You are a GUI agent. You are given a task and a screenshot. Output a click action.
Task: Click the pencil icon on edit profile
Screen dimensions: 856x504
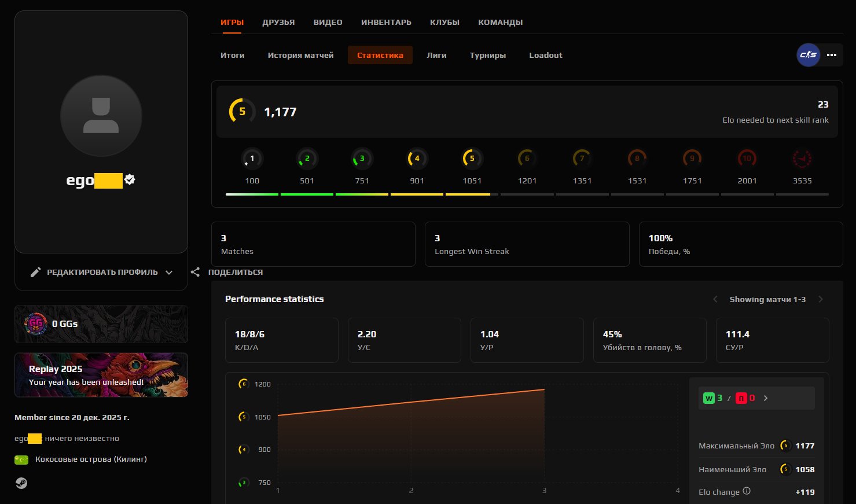(36, 271)
